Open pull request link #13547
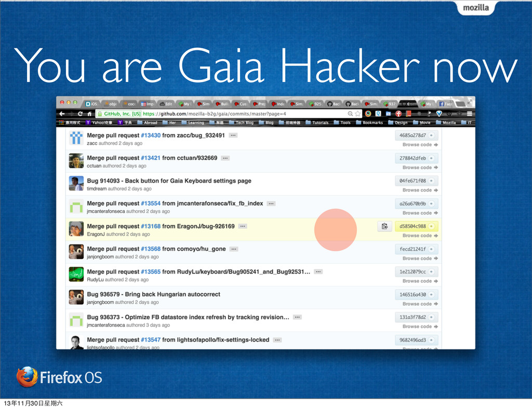Image resolution: width=532 pixels, height=409 pixels. coord(151,340)
